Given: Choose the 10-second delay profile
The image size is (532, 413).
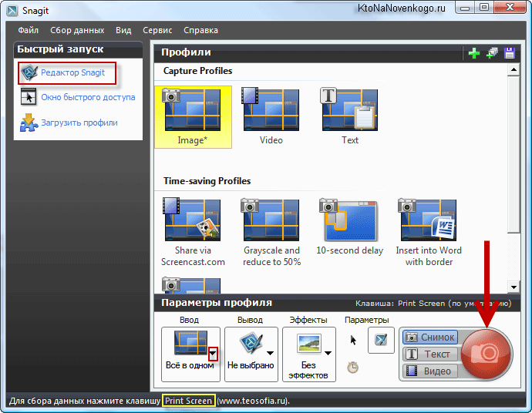Looking at the screenshot, I should pyautogui.click(x=349, y=227).
